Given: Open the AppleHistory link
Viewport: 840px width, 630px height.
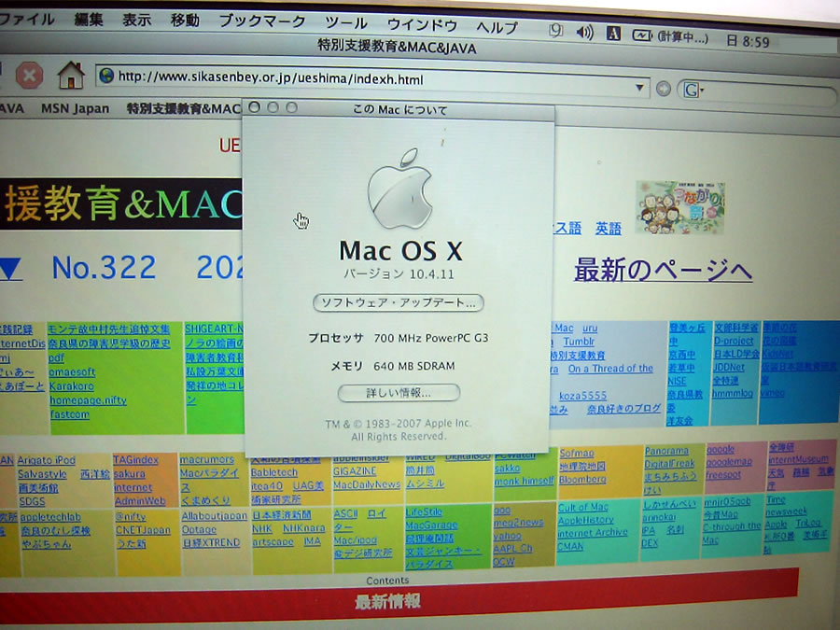Looking at the screenshot, I should 585,520.
